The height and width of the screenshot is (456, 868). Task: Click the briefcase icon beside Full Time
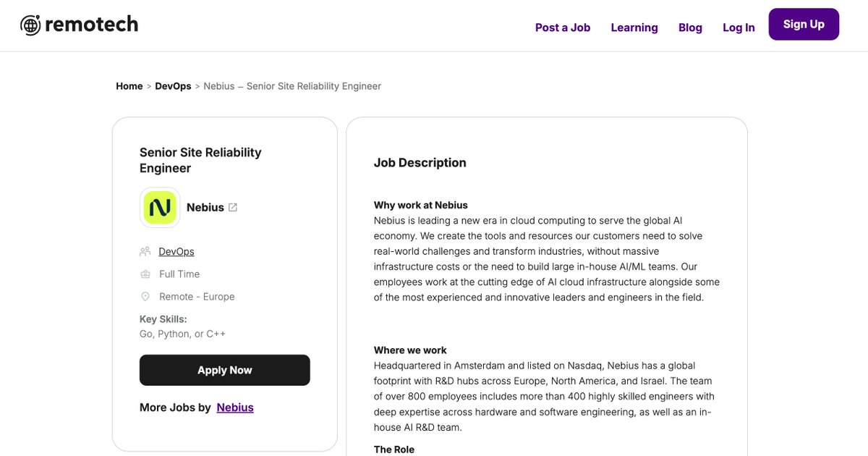(145, 274)
